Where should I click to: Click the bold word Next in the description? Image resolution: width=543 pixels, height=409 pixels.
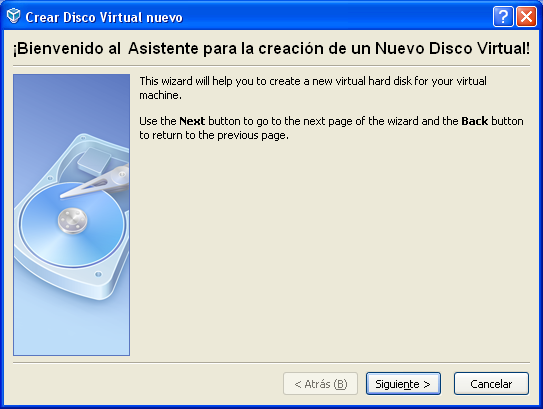tap(192, 121)
